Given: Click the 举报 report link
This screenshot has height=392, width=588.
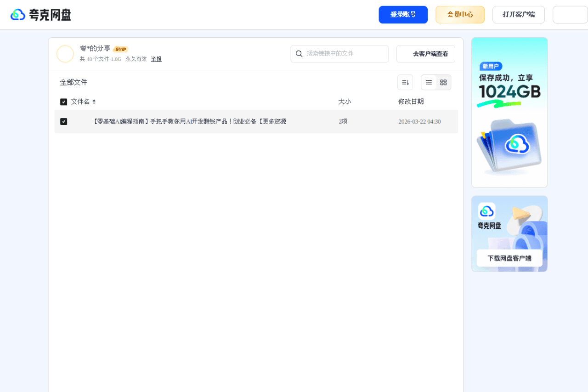Looking at the screenshot, I should pyautogui.click(x=156, y=59).
